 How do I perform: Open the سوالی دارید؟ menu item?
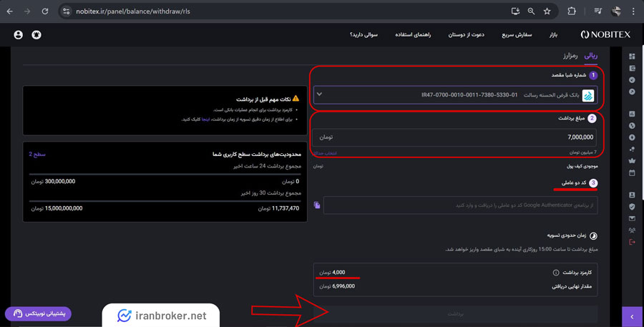(364, 35)
